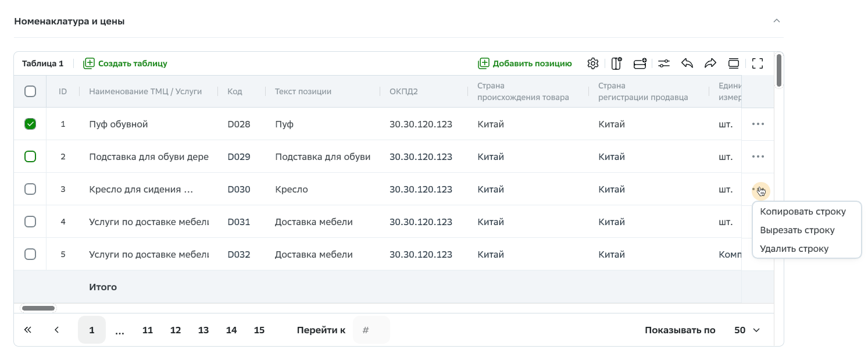Screen dimensions: 868x360
Task: Click the add row icon
Action: click(x=640, y=63)
